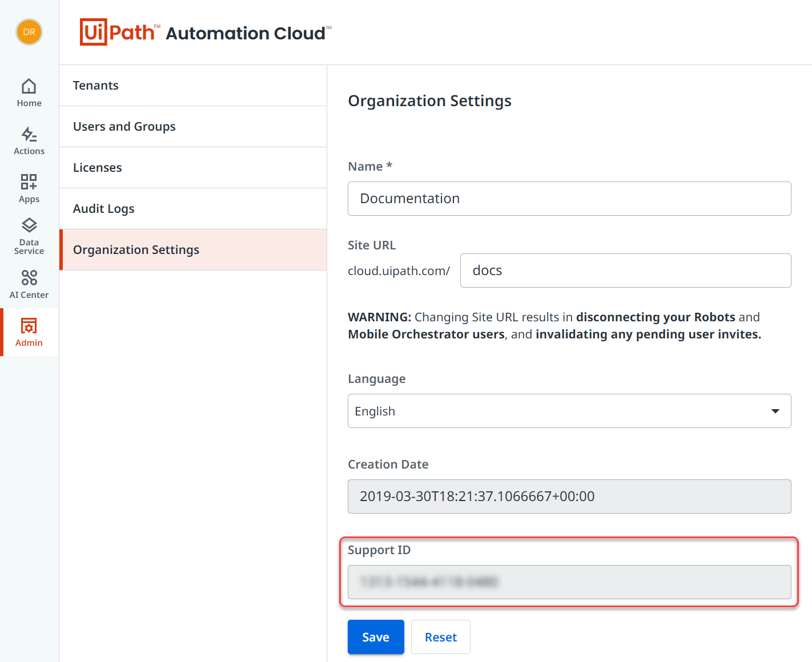This screenshot has height=662, width=812.
Task: Open Audit Logs
Action: [x=193, y=209]
